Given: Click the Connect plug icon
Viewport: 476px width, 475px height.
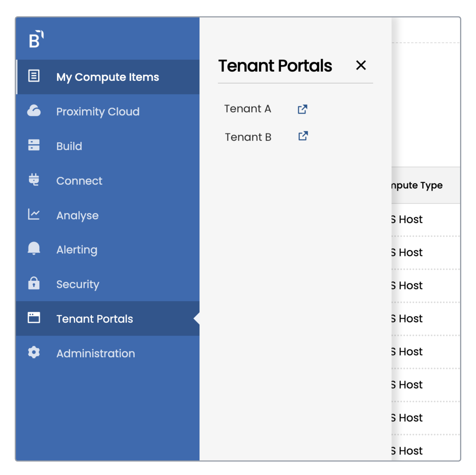Looking at the screenshot, I should [34, 180].
